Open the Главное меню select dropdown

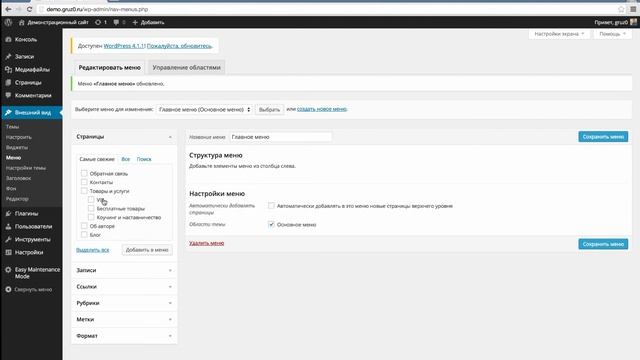coord(204,109)
